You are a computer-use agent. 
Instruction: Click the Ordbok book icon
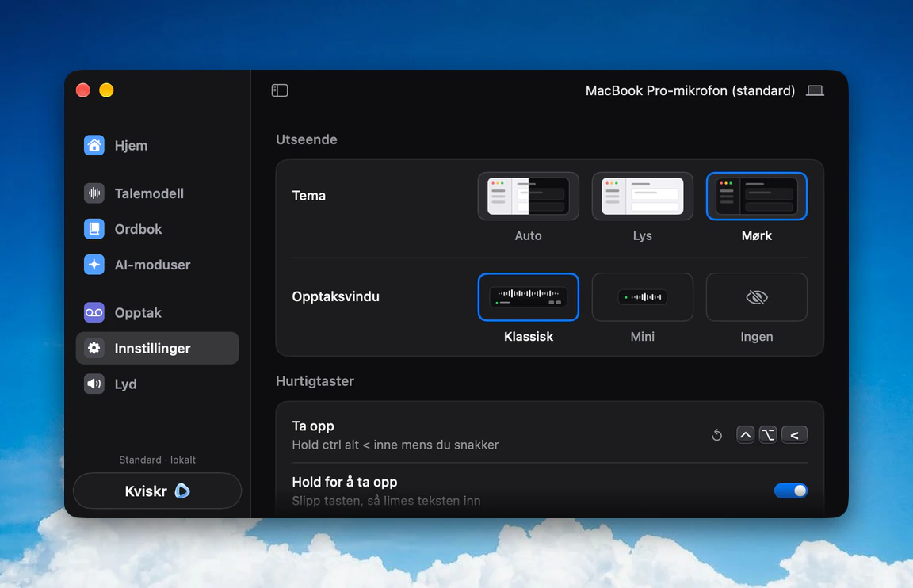pos(94,229)
